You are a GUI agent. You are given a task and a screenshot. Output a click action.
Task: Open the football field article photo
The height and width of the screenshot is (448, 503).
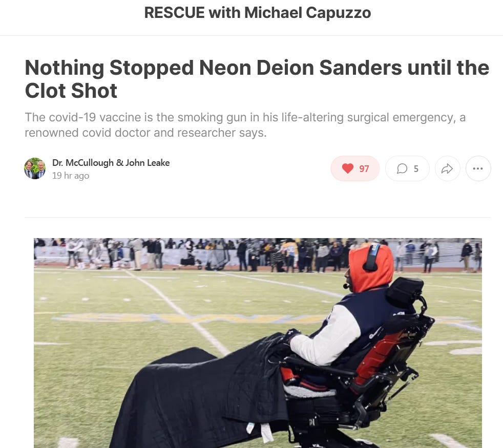(x=258, y=343)
